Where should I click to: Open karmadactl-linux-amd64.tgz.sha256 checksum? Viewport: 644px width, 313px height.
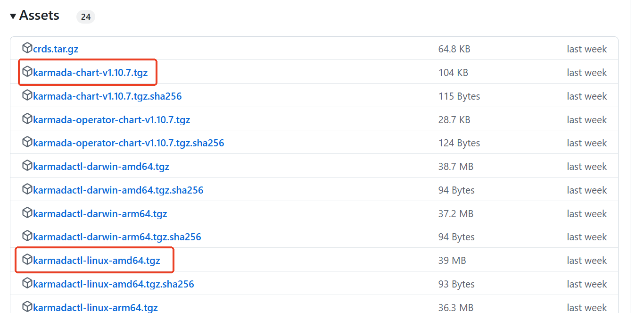click(113, 284)
